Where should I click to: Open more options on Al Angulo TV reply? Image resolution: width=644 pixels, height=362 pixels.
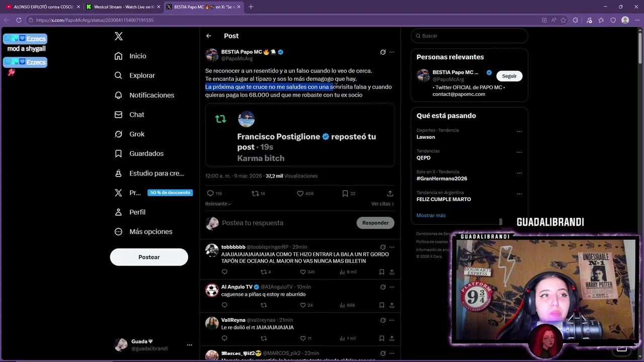pyautogui.click(x=392, y=287)
